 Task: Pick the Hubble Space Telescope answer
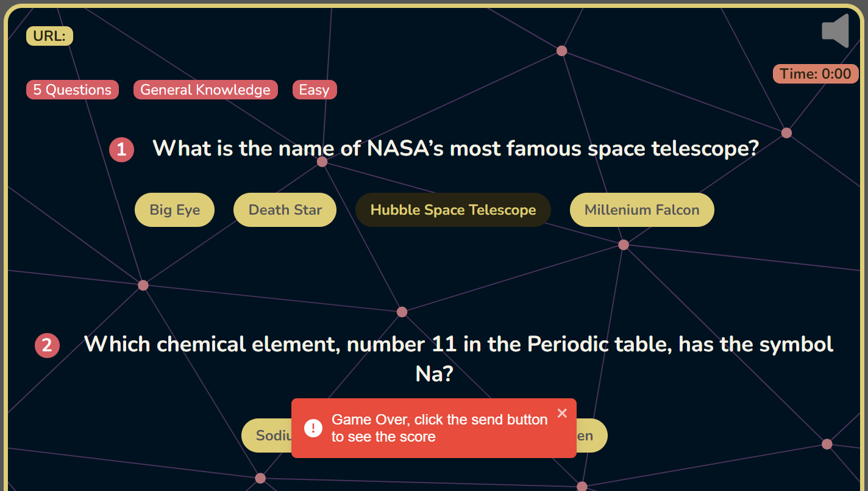pyautogui.click(x=453, y=210)
